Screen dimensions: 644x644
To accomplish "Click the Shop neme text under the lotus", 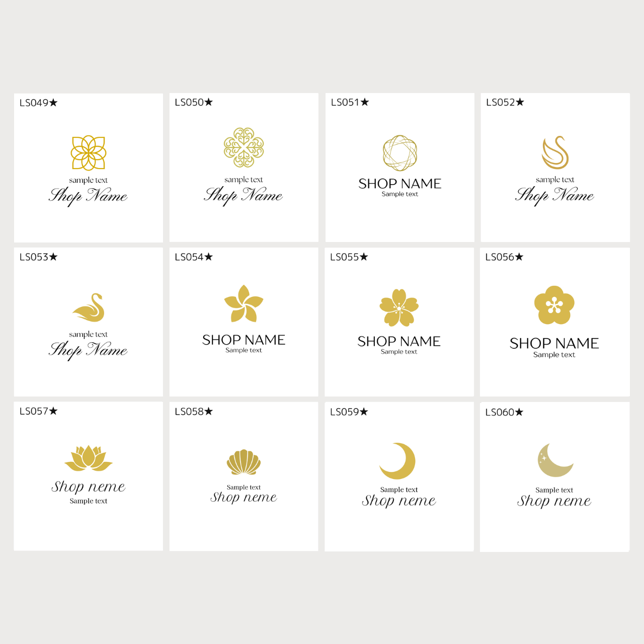I will [89, 487].
